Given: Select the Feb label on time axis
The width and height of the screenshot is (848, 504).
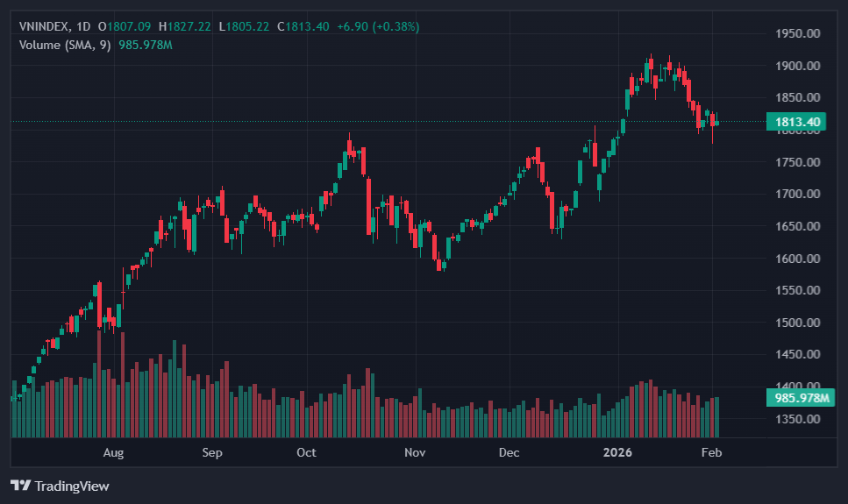Looking at the screenshot, I should (x=712, y=453).
